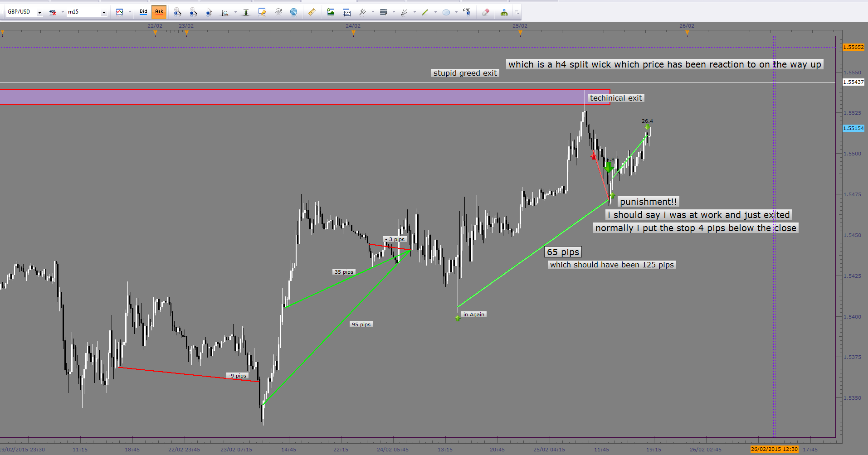Image resolution: width=868 pixels, height=455 pixels.
Task: Expand the ellipse shape options arrow
Action: (x=456, y=12)
